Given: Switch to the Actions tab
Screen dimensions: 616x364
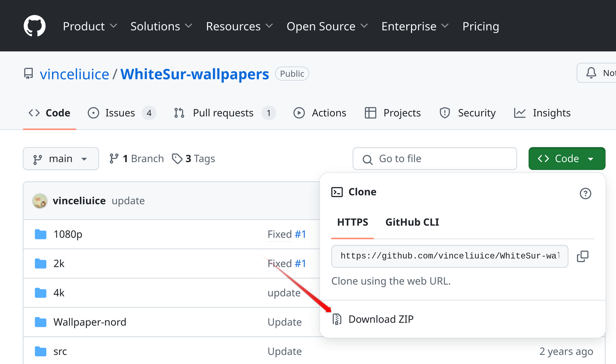Looking at the screenshot, I should coord(320,113).
